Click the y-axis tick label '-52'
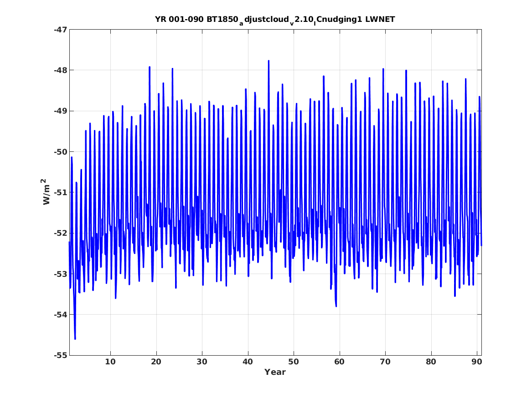 coord(61,233)
